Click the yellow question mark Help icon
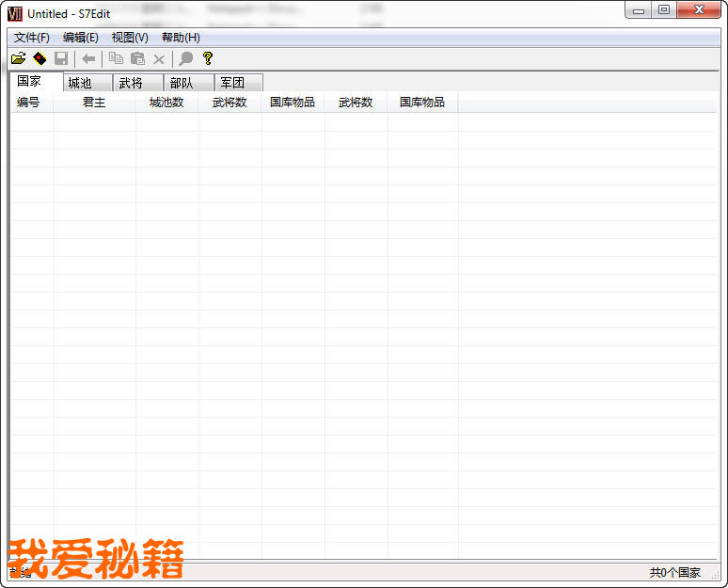 208,58
